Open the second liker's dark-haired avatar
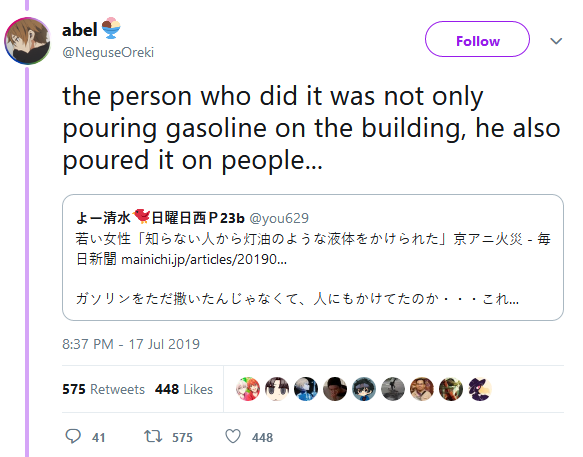Image resolution: width=583 pixels, height=457 pixels. pos(277,389)
